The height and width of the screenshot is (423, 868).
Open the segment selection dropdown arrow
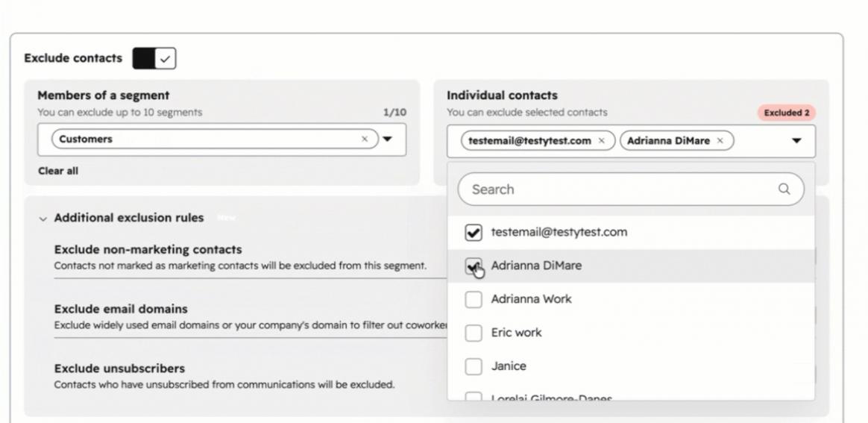tap(388, 139)
